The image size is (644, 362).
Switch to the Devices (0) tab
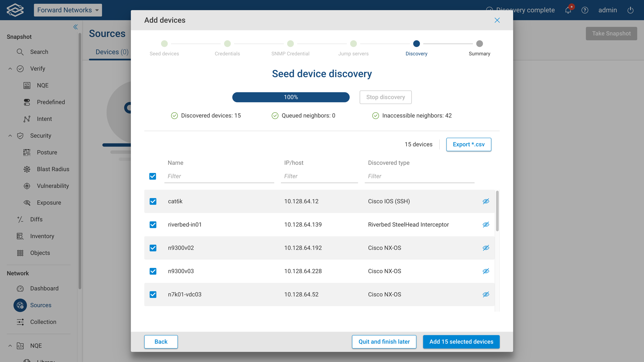[x=112, y=52]
